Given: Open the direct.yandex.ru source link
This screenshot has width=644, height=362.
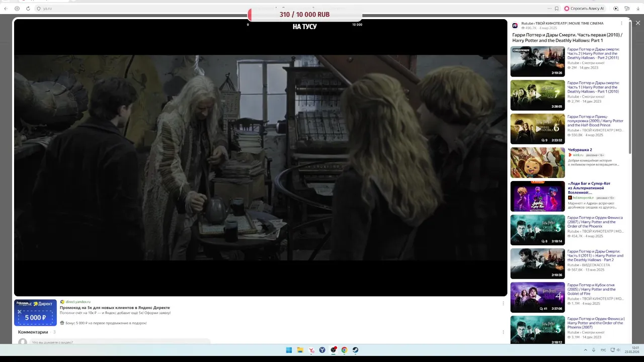Looking at the screenshot, I should [78, 302].
